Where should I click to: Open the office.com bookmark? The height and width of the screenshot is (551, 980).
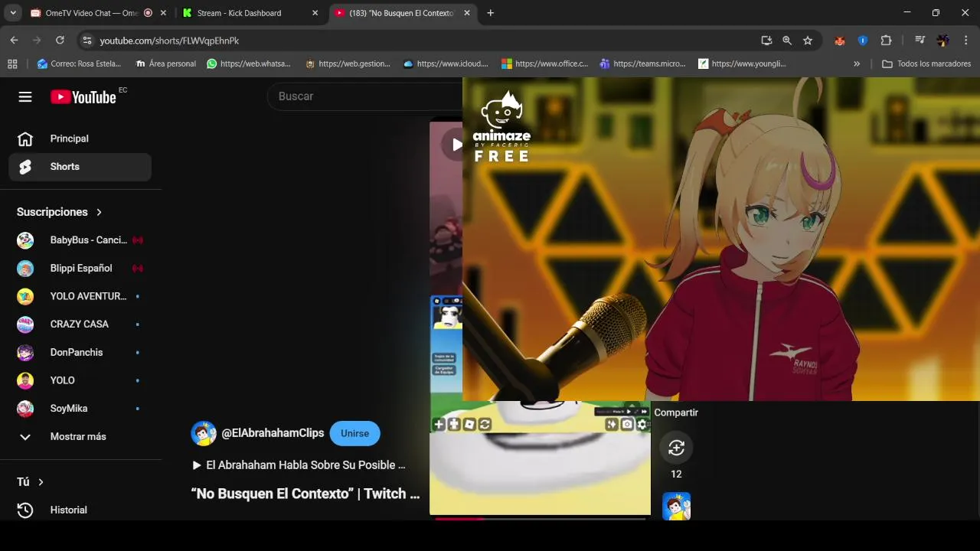[x=544, y=64]
